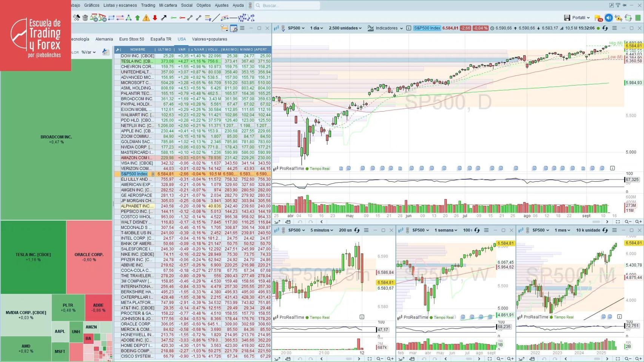
Task: Select the green up arrow drawing tool
Action: [x=137, y=18]
